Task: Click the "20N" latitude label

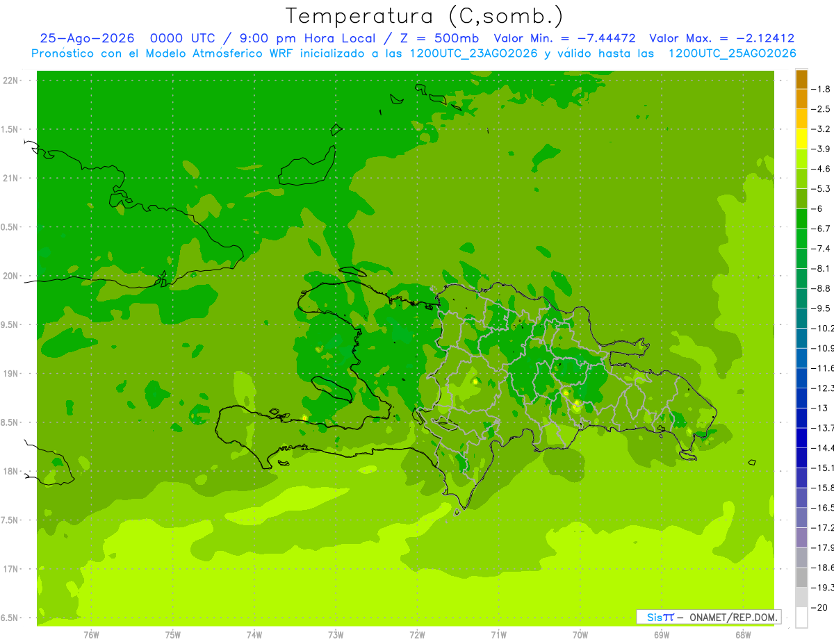Action: pos(11,276)
